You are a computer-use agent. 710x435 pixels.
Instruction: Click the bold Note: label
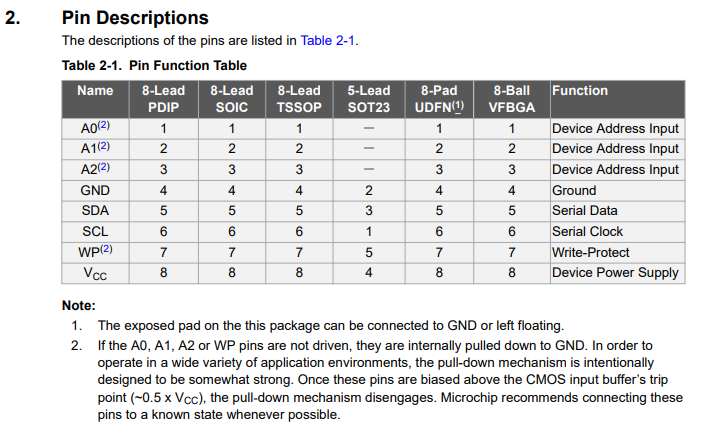point(79,306)
